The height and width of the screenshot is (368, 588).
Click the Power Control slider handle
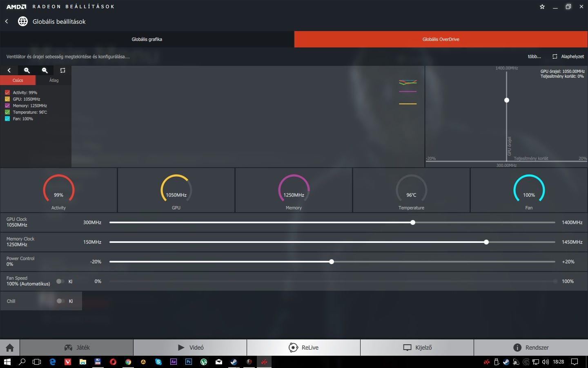[332, 262]
